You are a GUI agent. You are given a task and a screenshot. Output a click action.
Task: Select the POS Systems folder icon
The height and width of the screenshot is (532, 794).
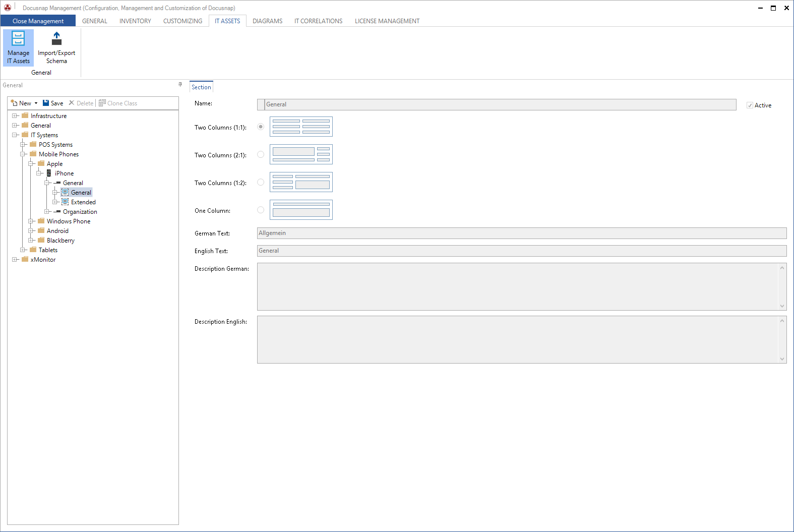(33, 144)
